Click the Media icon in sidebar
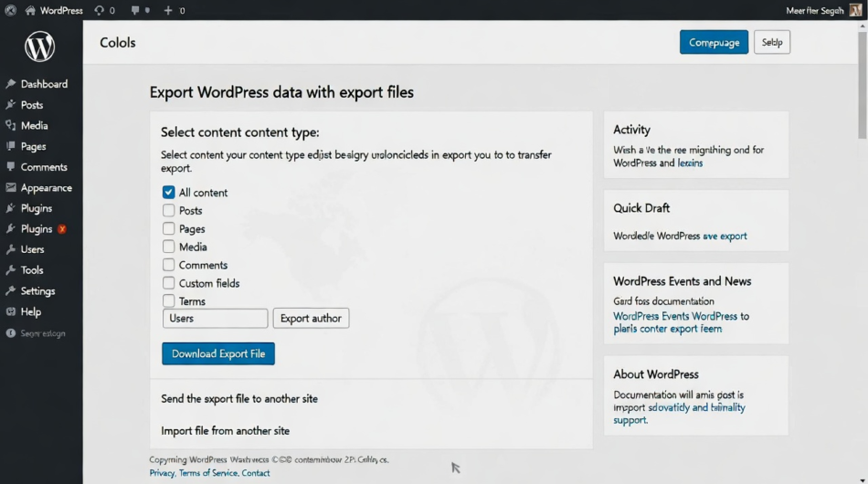The height and width of the screenshot is (484, 868). click(11, 125)
